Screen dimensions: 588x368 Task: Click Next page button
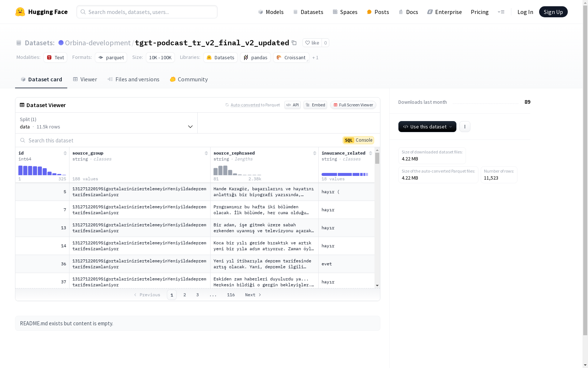(x=253, y=295)
